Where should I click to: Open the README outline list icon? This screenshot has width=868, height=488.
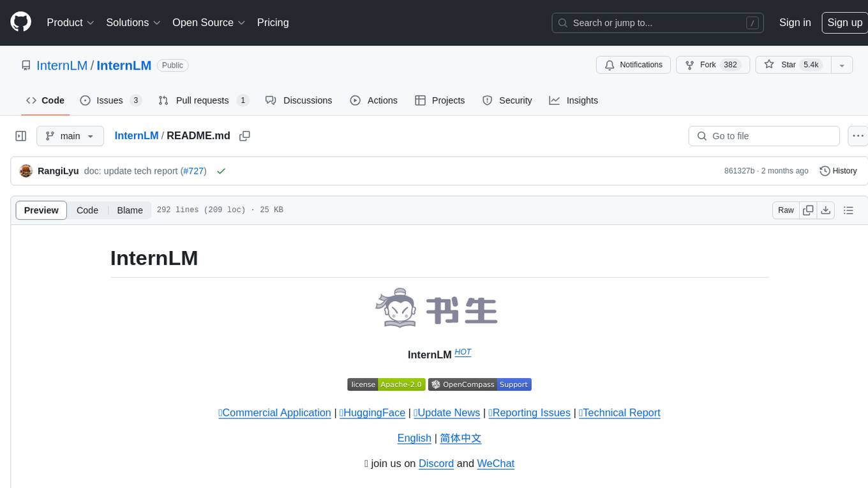click(x=848, y=210)
